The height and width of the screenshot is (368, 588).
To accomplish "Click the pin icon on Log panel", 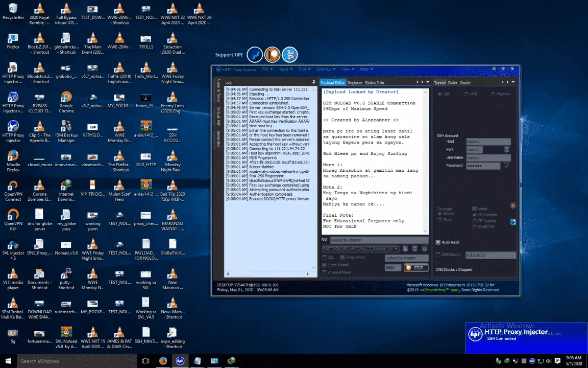I will pos(314,82).
